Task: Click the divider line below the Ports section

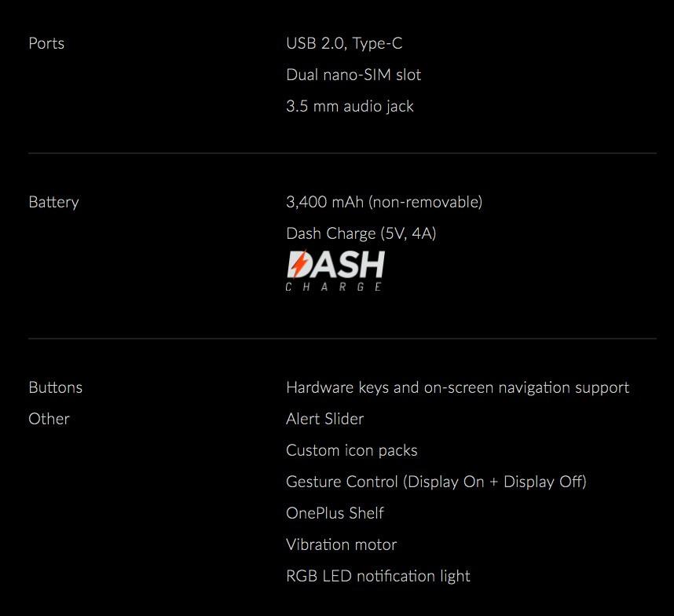Action: point(342,153)
